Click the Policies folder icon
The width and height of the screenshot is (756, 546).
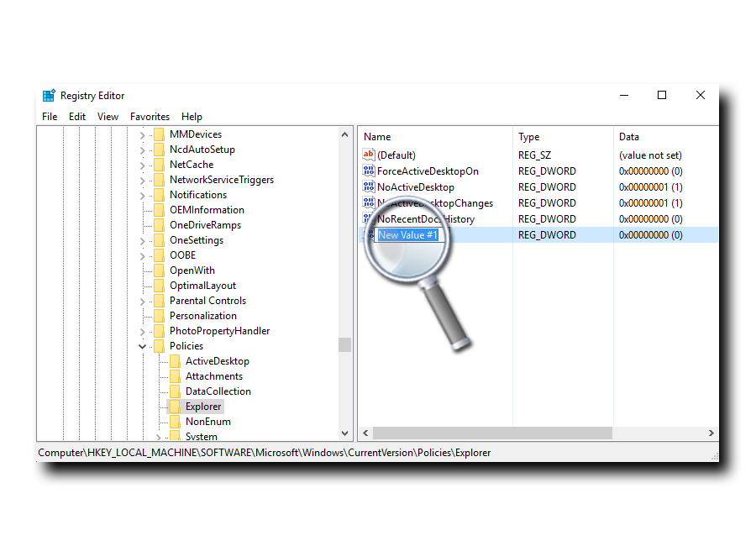click(x=159, y=346)
